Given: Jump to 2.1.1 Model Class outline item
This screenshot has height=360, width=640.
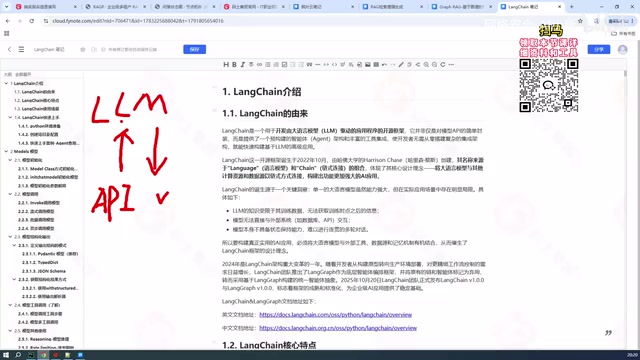Looking at the screenshot, I should click(48, 169).
